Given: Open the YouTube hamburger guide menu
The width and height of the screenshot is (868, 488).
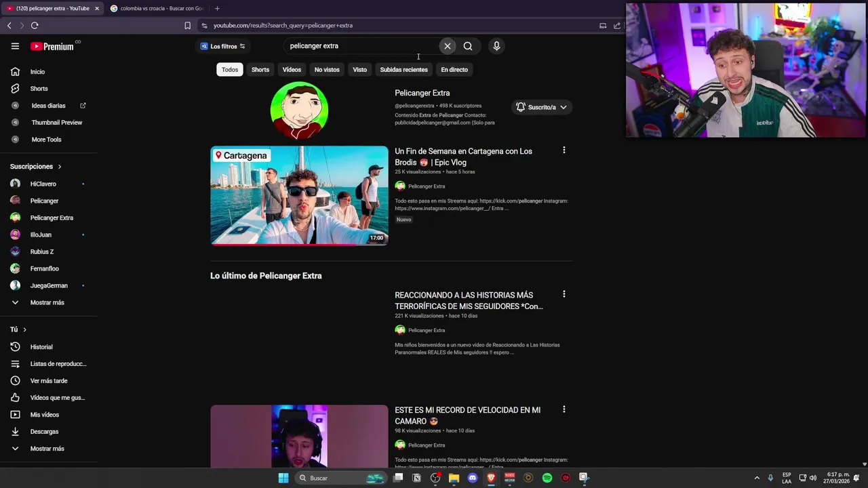Looking at the screenshot, I should tap(15, 46).
